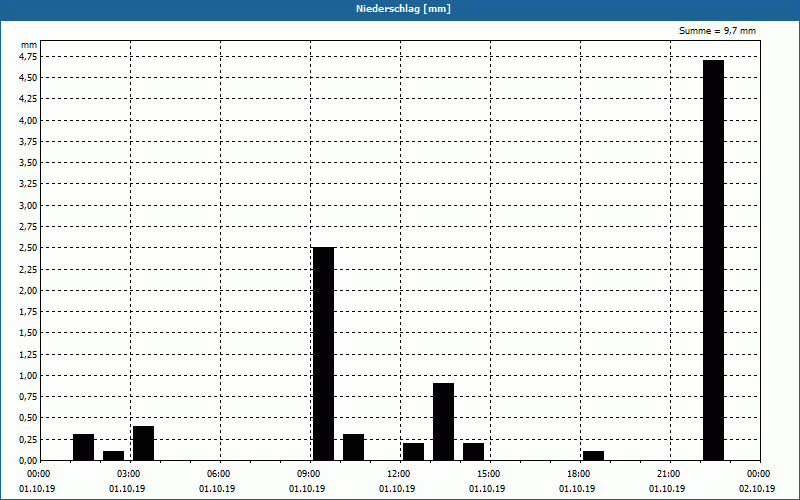This screenshot has width=800, height=500.
Task: Select the y-axis value "4,00"
Action: click(28, 120)
